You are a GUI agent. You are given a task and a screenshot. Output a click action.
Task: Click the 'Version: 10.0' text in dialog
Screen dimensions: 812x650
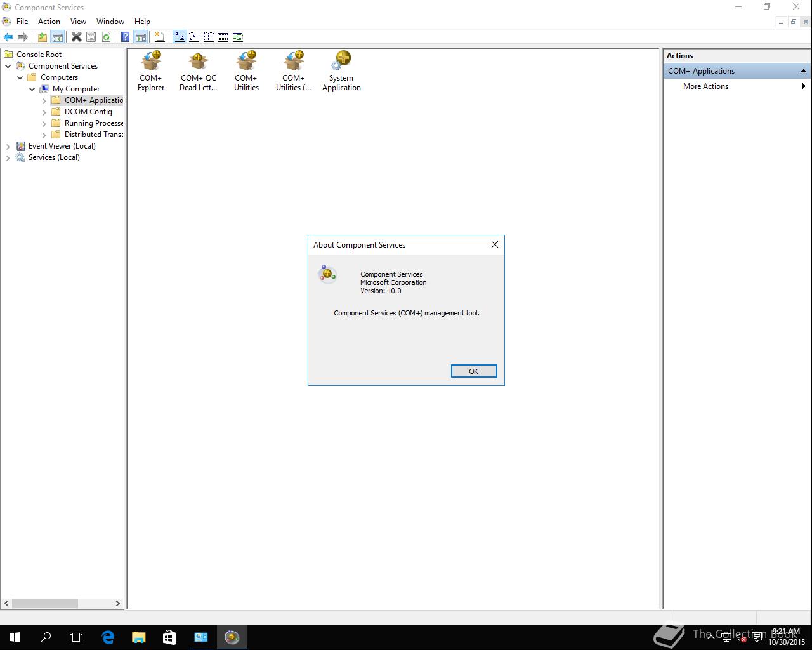(381, 291)
